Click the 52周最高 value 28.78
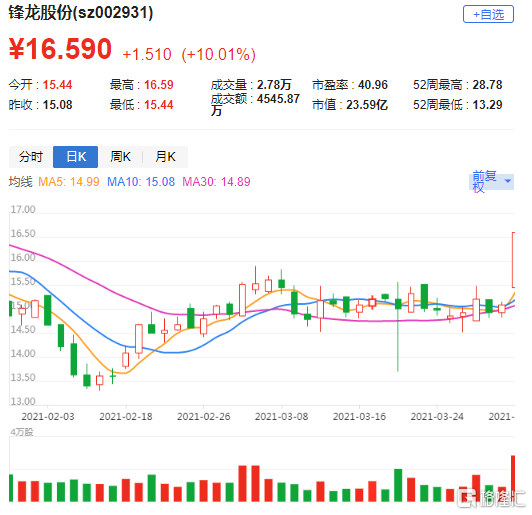The image size is (532, 515). [487, 85]
